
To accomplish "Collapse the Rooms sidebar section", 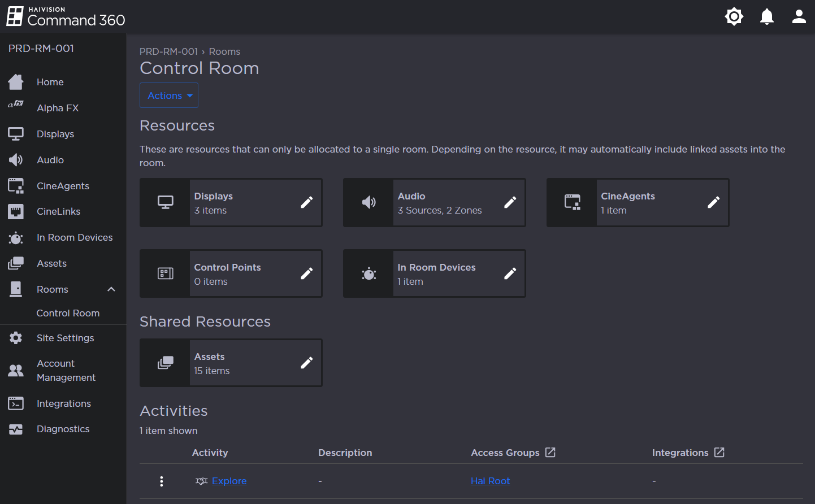I will [x=111, y=289].
